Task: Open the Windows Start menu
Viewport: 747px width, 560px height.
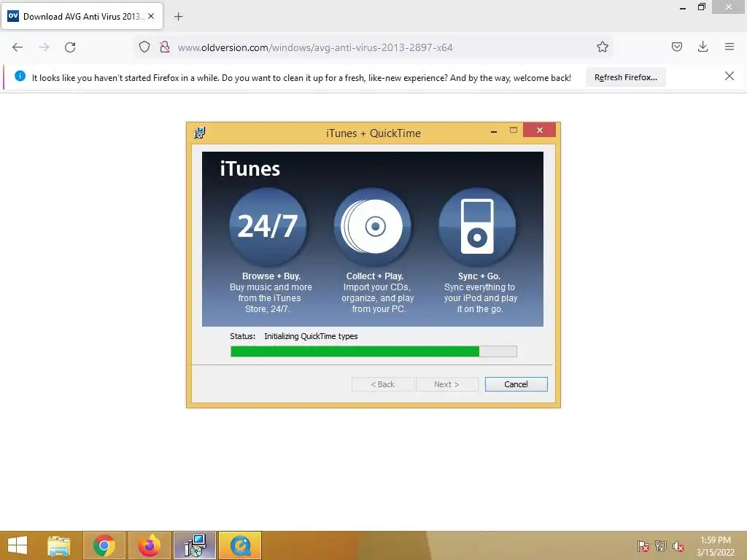Action: 18,545
